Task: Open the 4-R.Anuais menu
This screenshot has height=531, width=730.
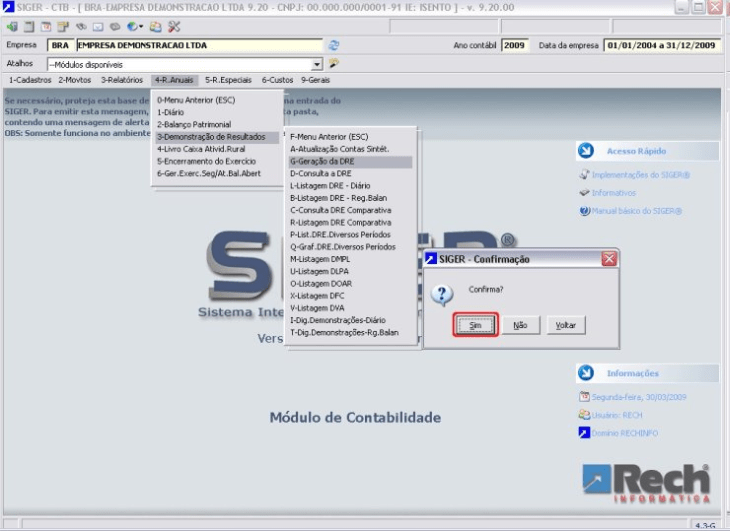Action: coord(174,80)
